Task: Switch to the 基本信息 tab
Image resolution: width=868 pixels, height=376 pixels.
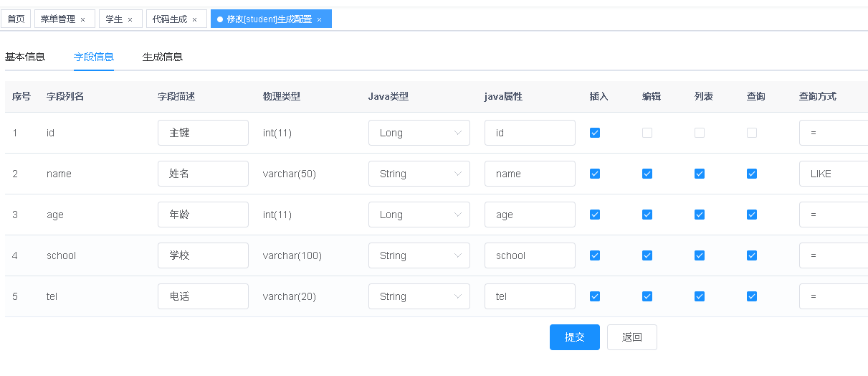Action: coord(25,57)
